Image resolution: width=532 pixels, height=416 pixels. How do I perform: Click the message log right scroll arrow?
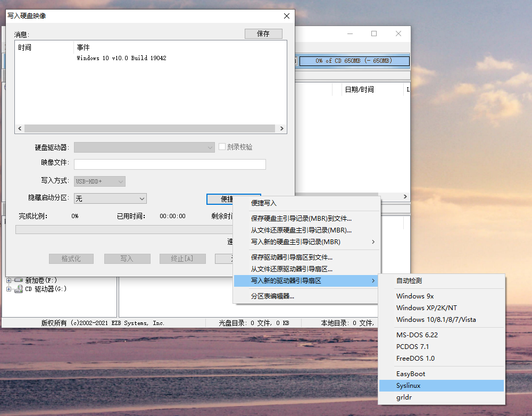(281, 128)
